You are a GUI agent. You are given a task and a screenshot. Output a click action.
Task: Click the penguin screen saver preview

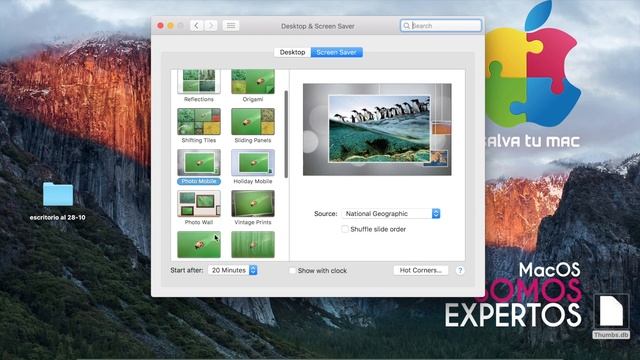(377, 129)
